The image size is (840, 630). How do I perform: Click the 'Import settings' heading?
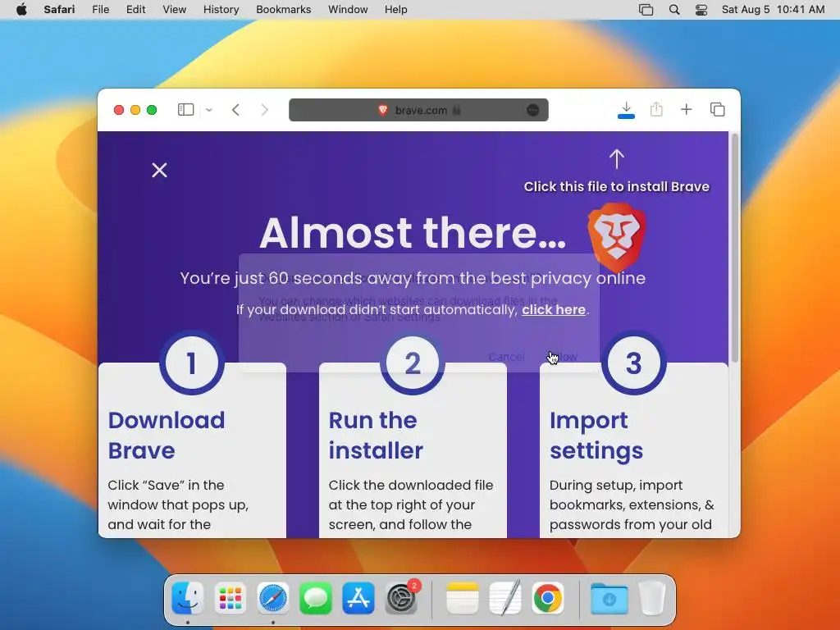(596, 435)
